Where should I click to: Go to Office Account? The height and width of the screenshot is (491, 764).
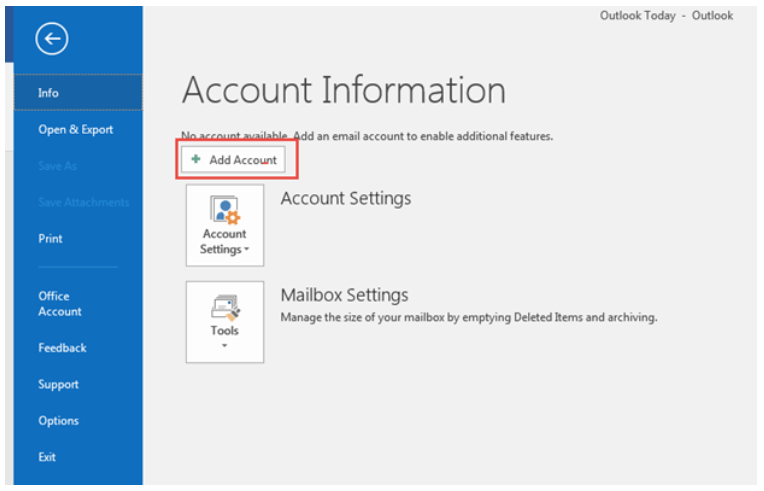(60, 304)
